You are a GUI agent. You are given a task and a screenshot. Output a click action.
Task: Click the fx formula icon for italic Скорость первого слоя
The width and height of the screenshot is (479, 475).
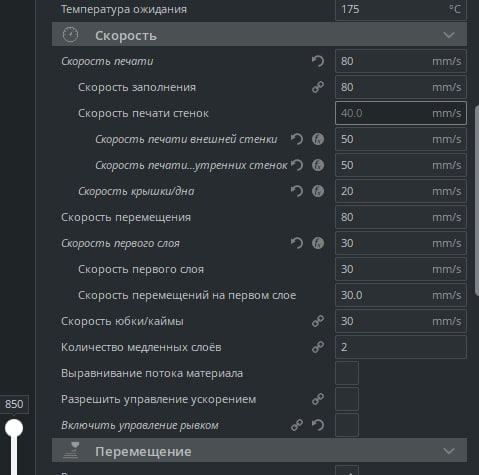coord(318,243)
